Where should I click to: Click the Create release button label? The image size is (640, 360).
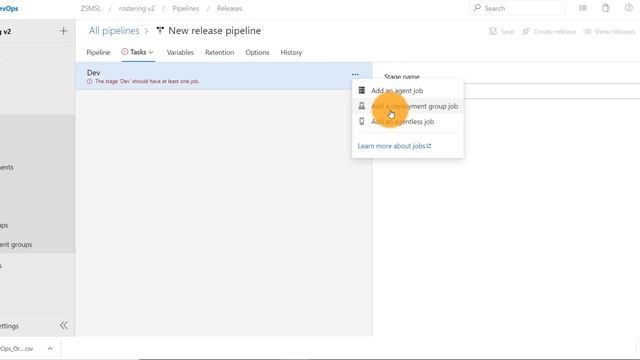554,31
